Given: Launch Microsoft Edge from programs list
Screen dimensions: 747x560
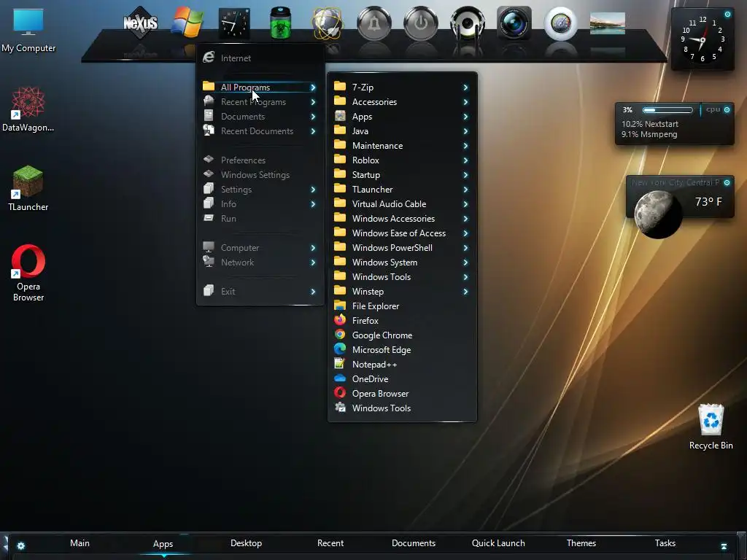Looking at the screenshot, I should point(402,349).
